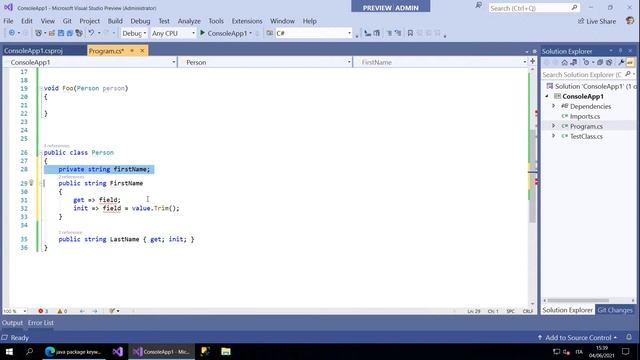Collapse the ConsoleApp1 project node
The height and width of the screenshot is (360, 640).
click(547, 96)
